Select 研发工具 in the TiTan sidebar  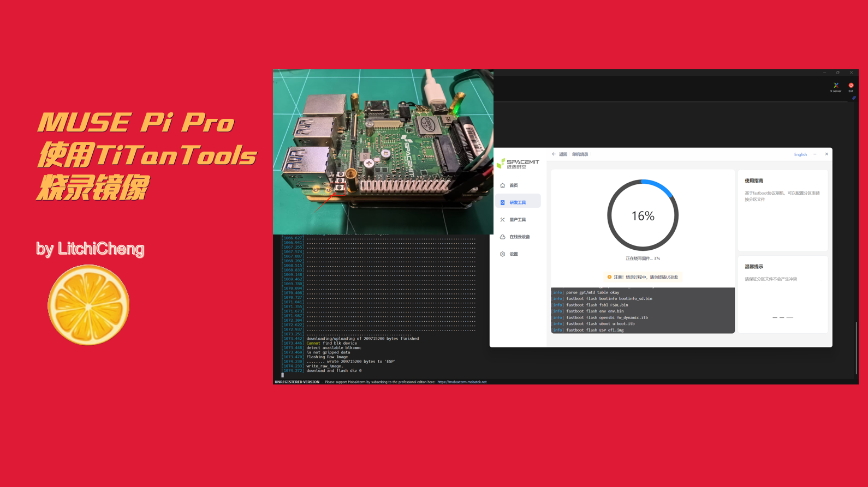(518, 202)
